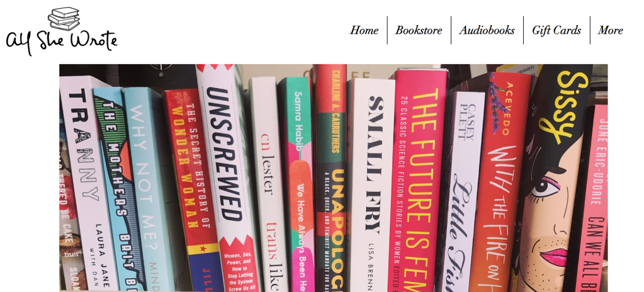Click the Unscrewed book spine
This screenshot has width=644, height=292.
coord(228,178)
